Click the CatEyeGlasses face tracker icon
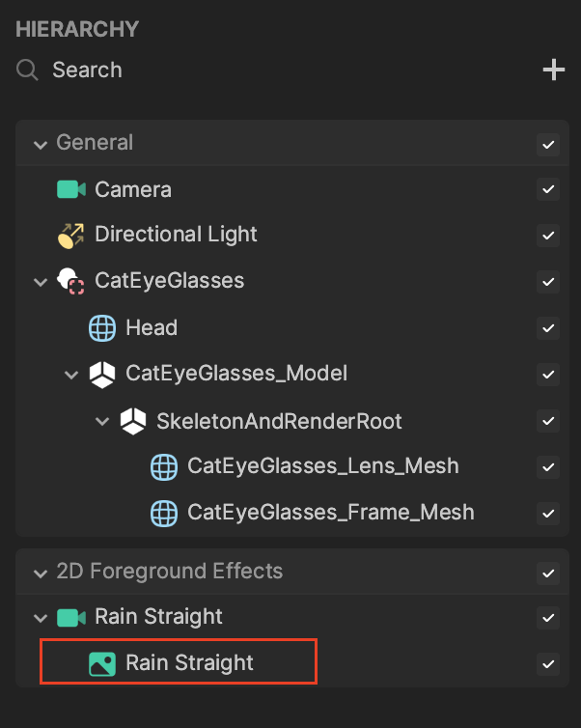 click(70, 281)
